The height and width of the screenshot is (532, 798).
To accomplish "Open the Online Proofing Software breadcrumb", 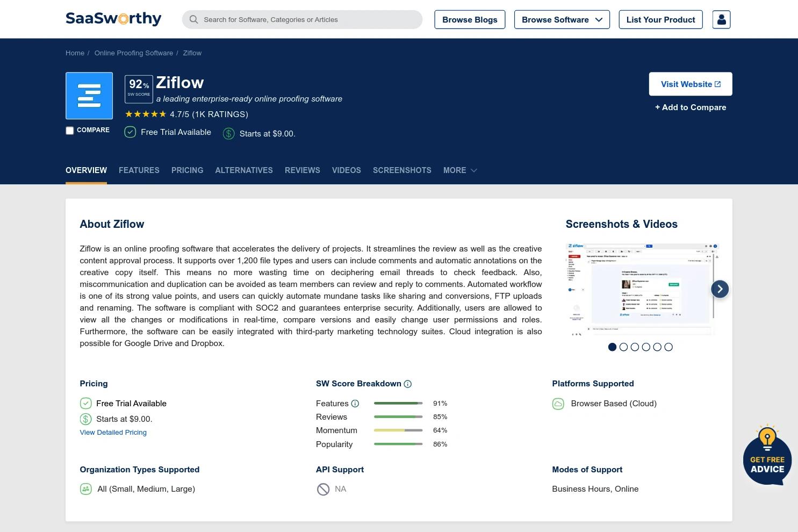I will pyautogui.click(x=134, y=53).
